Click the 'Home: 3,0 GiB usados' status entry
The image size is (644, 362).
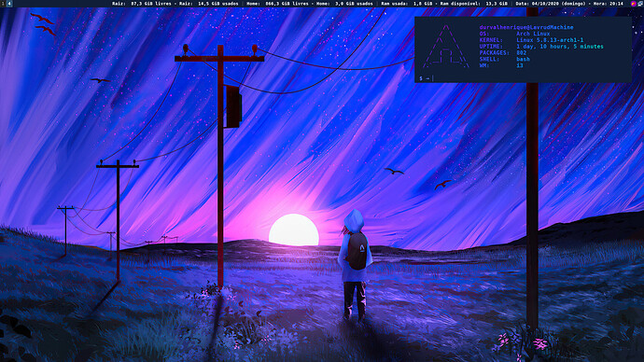[x=344, y=4]
